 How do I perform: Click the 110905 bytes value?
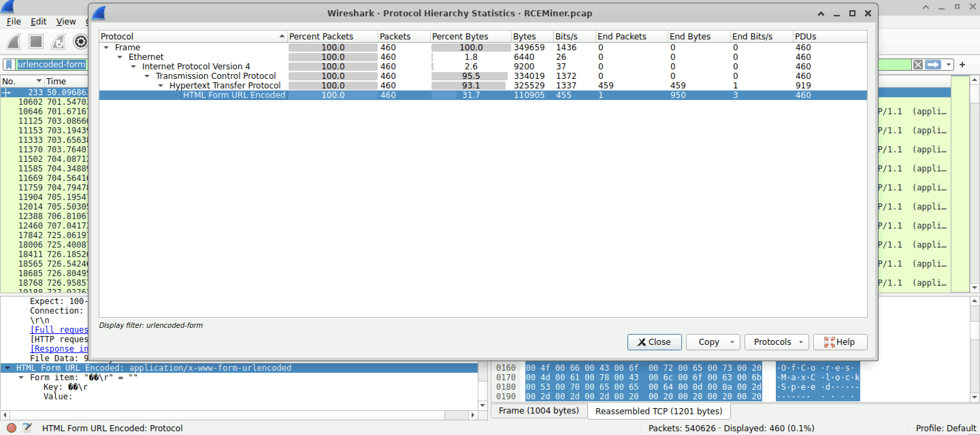(529, 95)
